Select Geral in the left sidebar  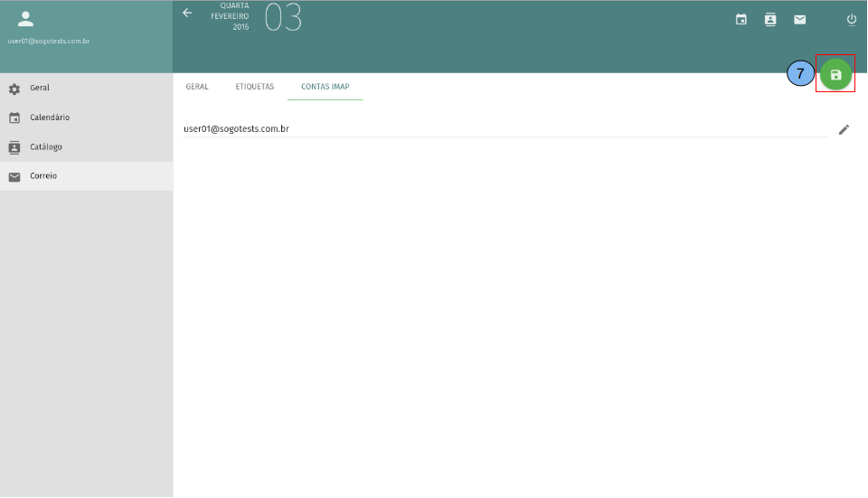[x=40, y=89]
